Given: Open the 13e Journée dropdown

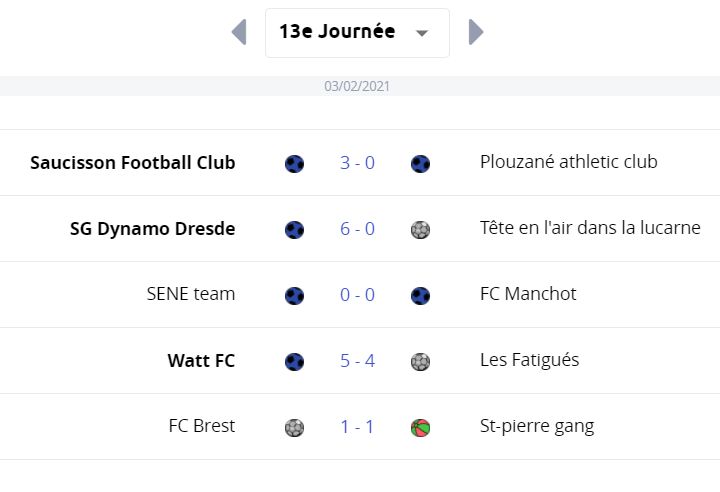Looking at the screenshot, I should (357, 33).
